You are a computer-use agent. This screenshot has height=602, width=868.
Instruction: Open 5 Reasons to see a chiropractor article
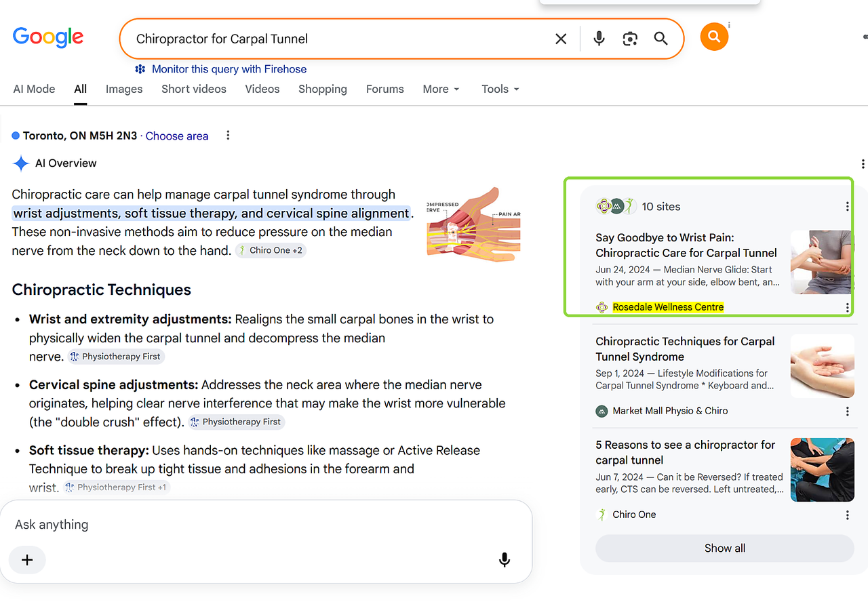coord(685,453)
